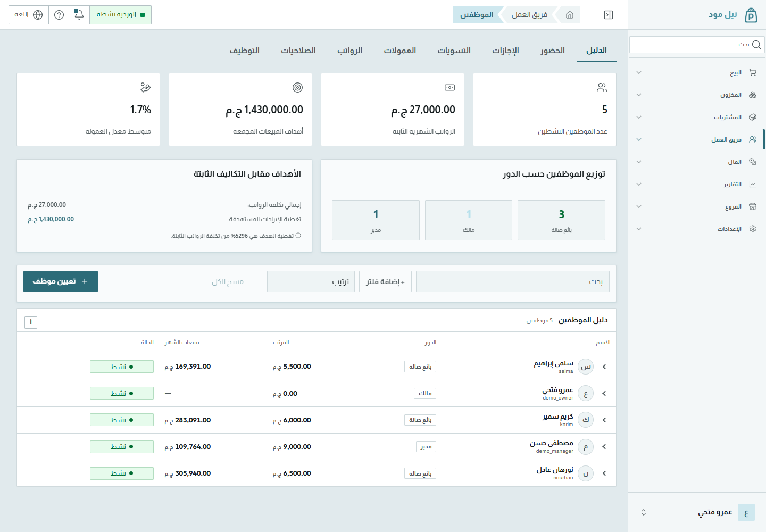Expand the المخزون sidebar chevron
This screenshot has height=532, width=766.
[x=639, y=95]
